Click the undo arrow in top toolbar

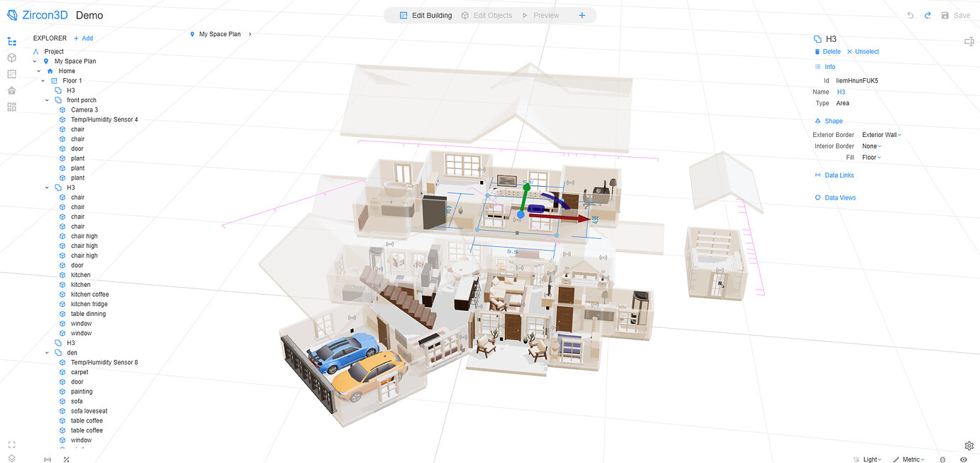click(x=909, y=15)
